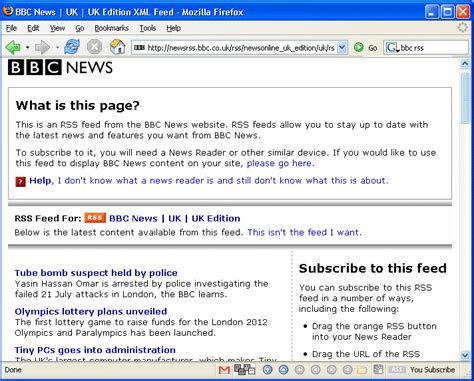This screenshot has height=381, width=474.
Task: Open the Help menu
Action: click(x=174, y=28)
